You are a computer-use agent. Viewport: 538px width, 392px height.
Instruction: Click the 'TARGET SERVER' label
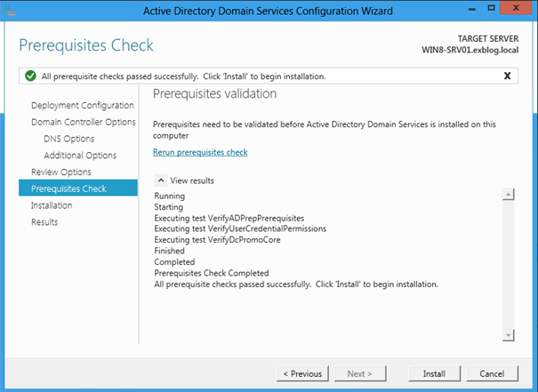tap(488, 39)
